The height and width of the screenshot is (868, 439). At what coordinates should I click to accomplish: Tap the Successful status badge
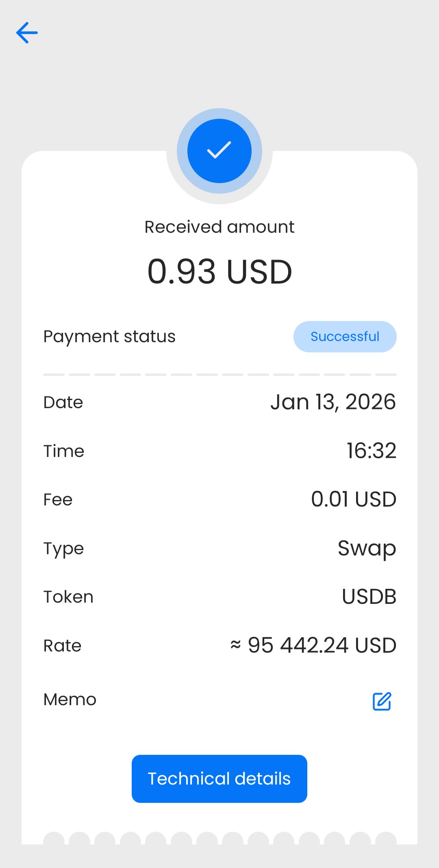pos(345,337)
